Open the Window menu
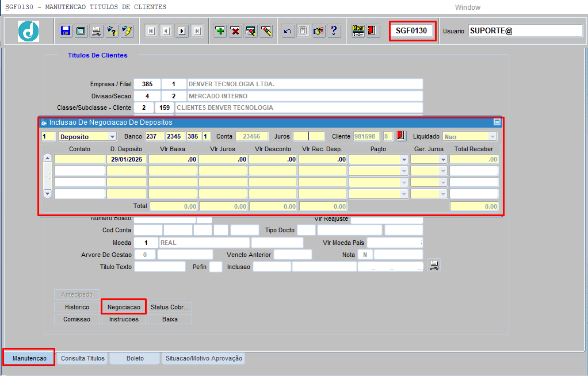The height and width of the screenshot is (376, 588). point(467,7)
